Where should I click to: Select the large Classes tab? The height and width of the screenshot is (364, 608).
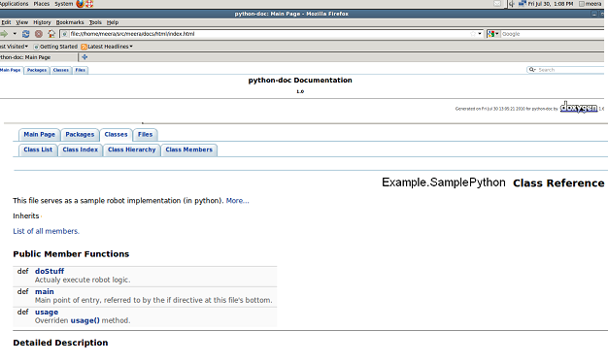pyautogui.click(x=116, y=135)
